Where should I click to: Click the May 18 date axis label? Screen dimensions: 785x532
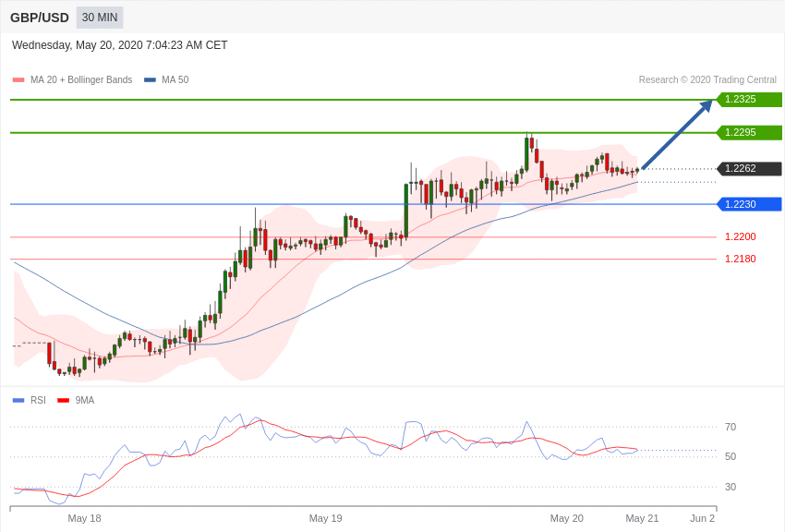click(84, 518)
